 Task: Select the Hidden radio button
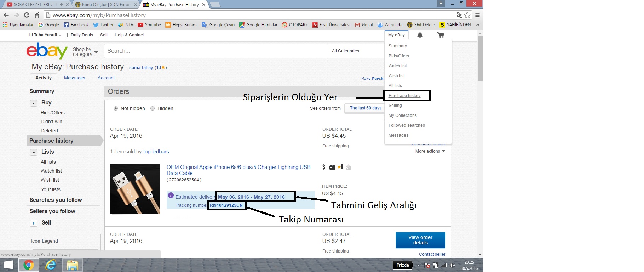pos(153,108)
